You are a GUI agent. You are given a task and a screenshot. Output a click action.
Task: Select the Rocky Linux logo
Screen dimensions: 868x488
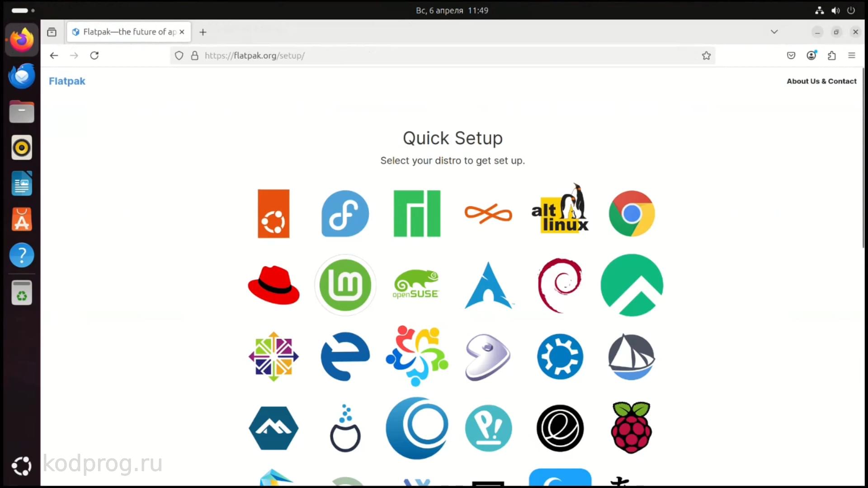tap(632, 285)
